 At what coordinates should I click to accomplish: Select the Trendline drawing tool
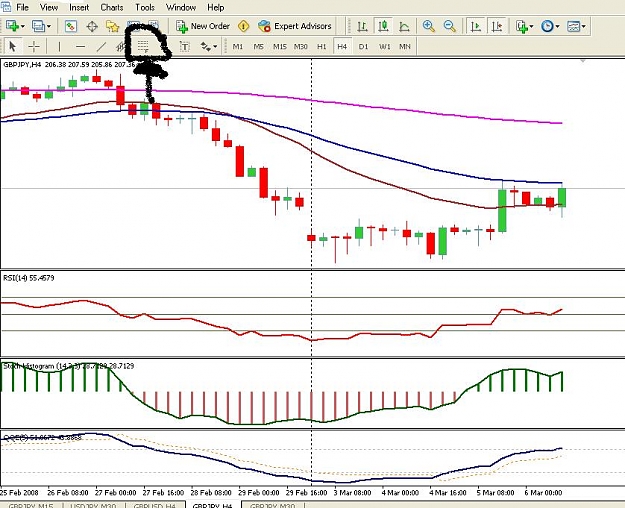tap(102, 47)
